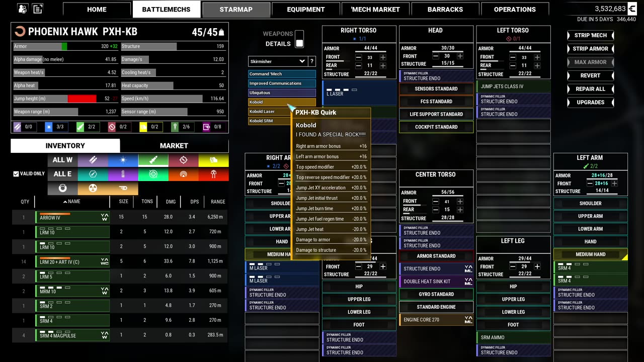Increase Left Torso rear armor
Image resolution: width=644 pixels, height=362 pixels.
point(537,66)
